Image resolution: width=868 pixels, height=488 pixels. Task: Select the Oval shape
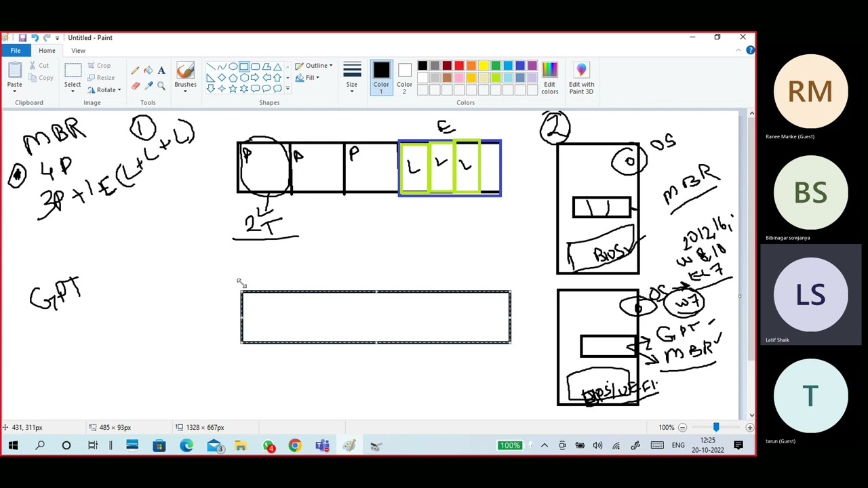point(233,66)
